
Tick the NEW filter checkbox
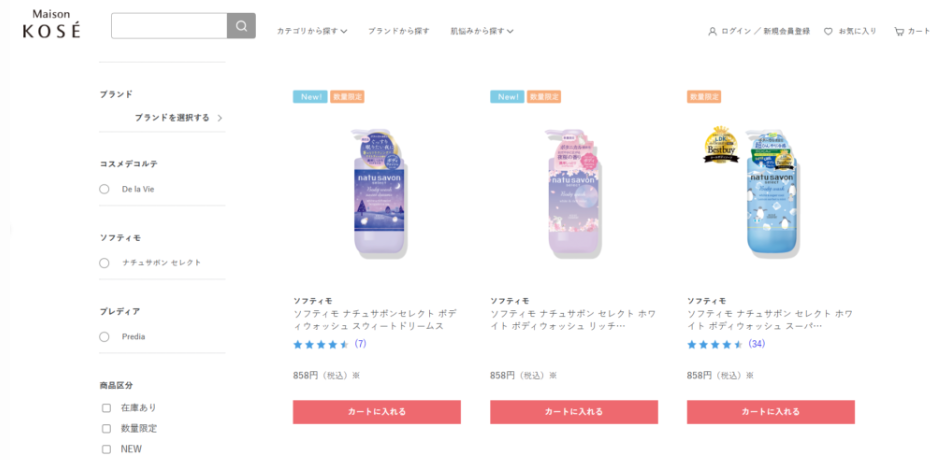[x=106, y=449]
